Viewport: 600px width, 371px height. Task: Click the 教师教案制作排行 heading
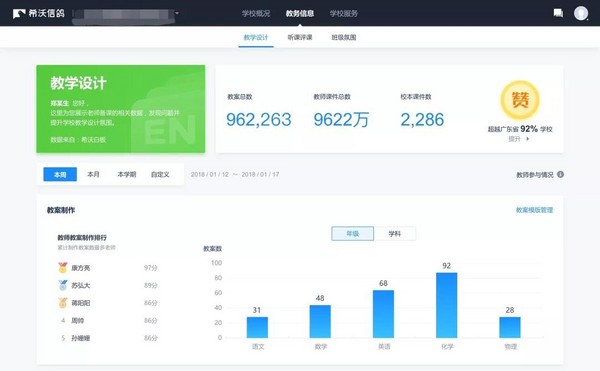point(82,238)
